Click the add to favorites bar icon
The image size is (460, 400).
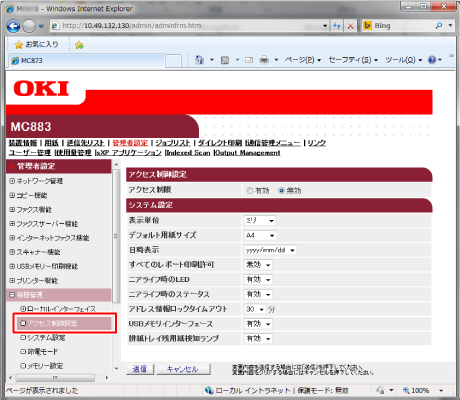coord(79,45)
